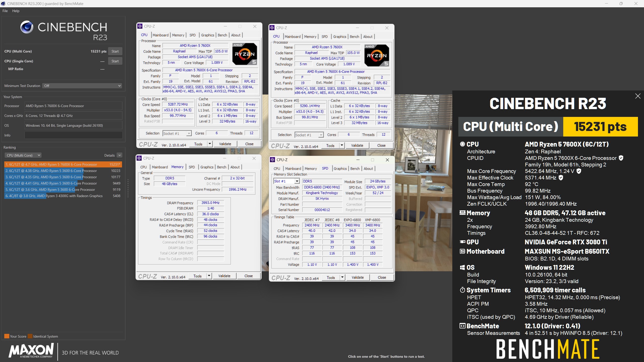Click CPU-Z app icon in top-right CPU window
Viewport: 644px width, 362px height.
(272, 28)
